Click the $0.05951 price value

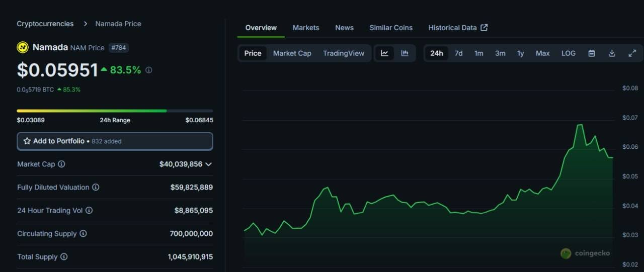(57, 70)
